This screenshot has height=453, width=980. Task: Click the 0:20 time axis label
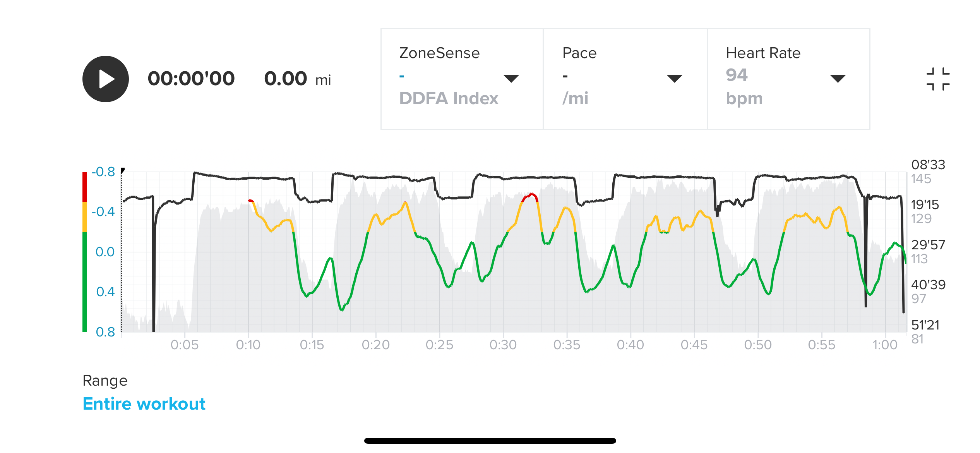click(x=375, y=345)
